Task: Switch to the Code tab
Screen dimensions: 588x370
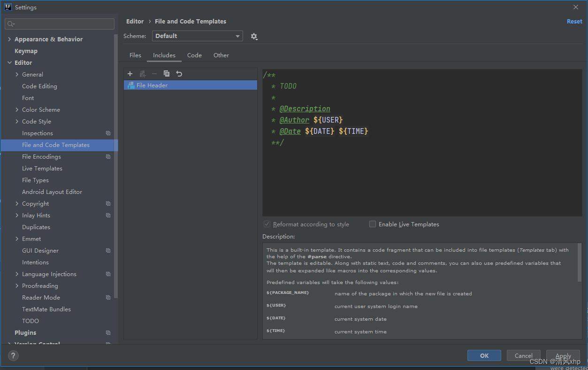Action: coord(194,55)
